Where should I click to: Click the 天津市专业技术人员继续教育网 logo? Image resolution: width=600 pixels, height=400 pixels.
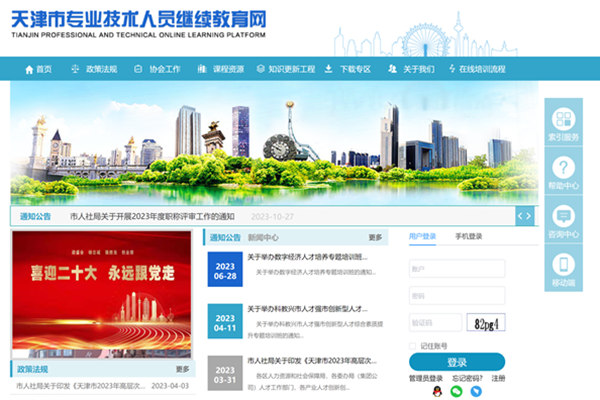[139, 24]
